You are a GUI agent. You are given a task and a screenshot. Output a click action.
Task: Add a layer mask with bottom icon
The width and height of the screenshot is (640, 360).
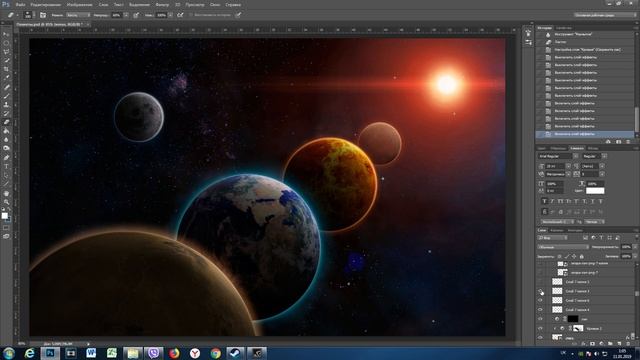click(x=592, y=344)
